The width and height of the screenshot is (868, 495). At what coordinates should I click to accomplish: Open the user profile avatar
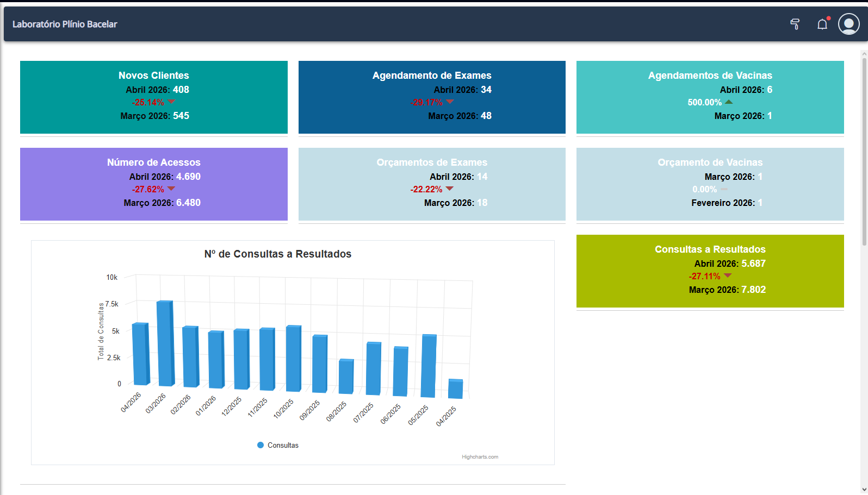coord(849,24)
